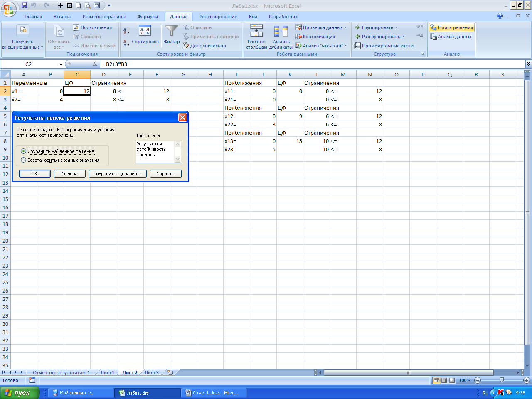
Task: Open Customize Quick Access Toolbar dropdown
Action: click(x=109, y=5)
